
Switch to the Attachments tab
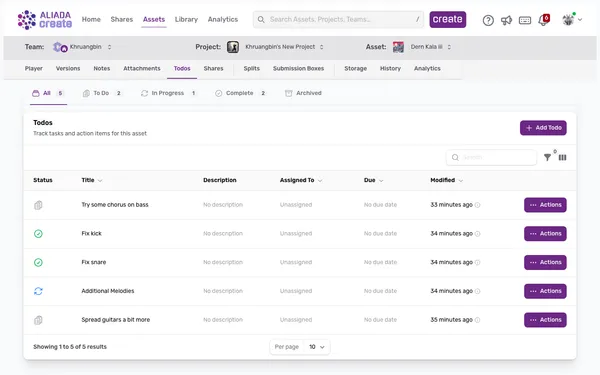[142, 68]
